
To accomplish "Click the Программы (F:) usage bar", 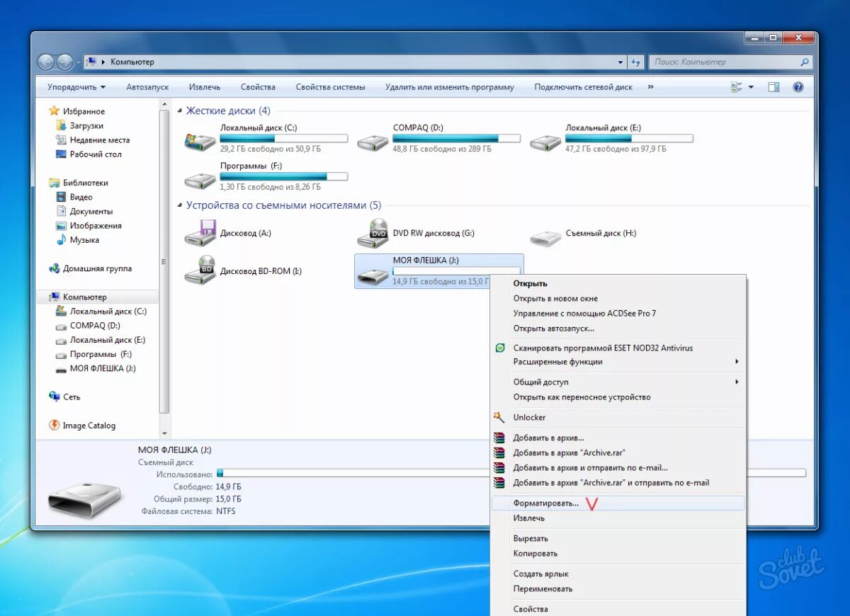I will coord(284,176).
